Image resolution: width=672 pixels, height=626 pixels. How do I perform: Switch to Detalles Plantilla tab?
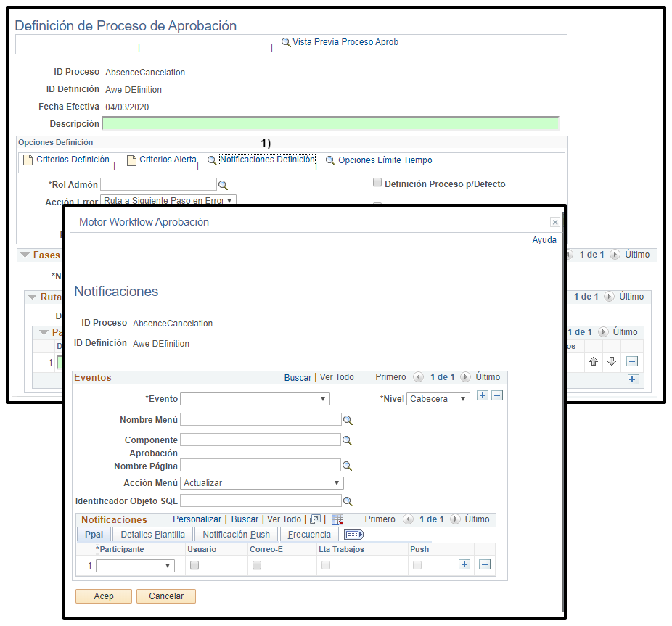pyautogui.click(x=152, y=535)
